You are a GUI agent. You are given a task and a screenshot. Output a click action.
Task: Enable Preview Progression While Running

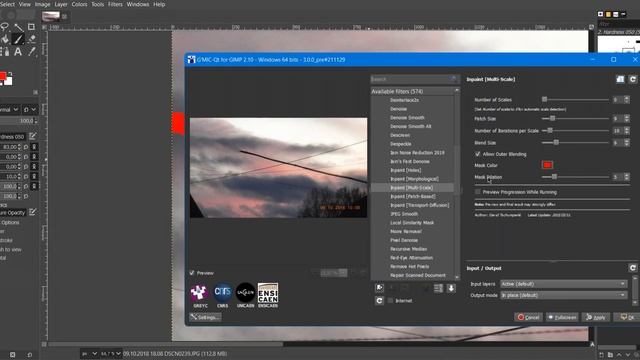(x=478, y=192)
